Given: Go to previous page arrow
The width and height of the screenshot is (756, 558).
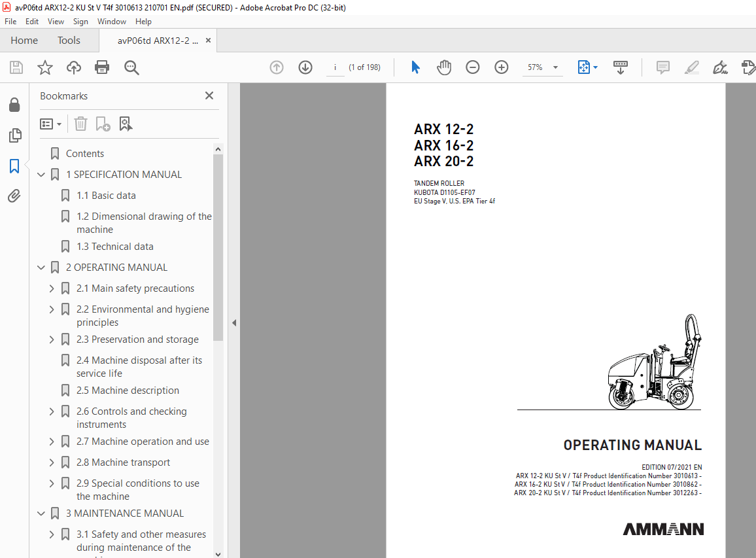Looking at the screenshot, I should pyautogui.click(x=277, y=67).
